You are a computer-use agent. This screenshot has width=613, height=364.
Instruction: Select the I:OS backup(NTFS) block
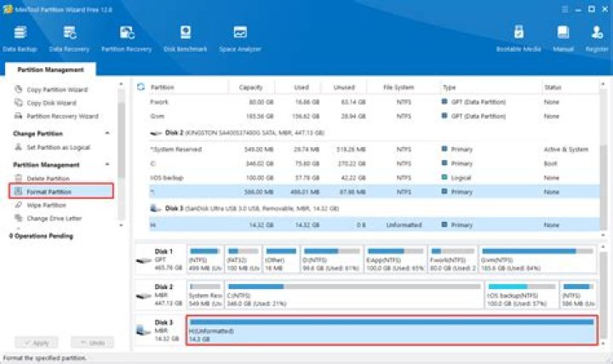point(522,294)
